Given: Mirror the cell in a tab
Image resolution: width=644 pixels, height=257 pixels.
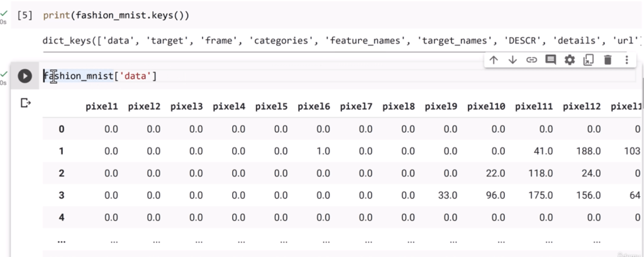Looking at the screenshot, I should pos(589,60).
